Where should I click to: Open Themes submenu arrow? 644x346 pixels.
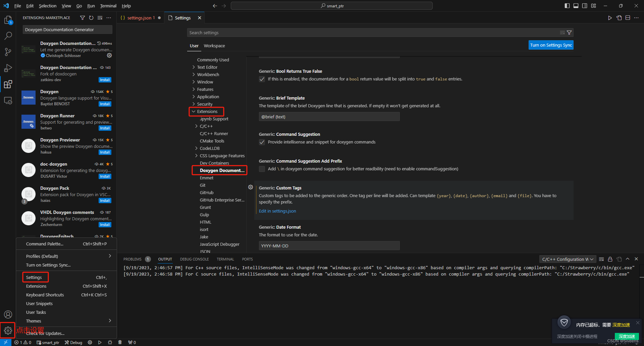(x=110, y=321)
